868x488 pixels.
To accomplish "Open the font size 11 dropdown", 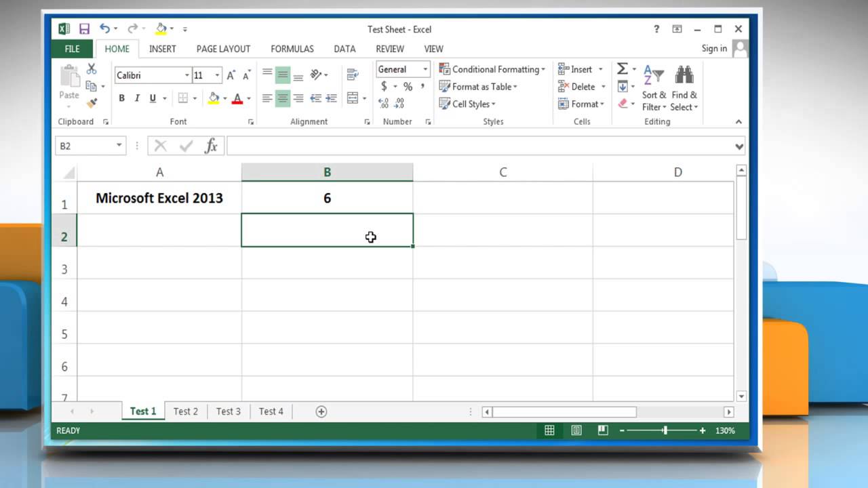I will 217,75.
